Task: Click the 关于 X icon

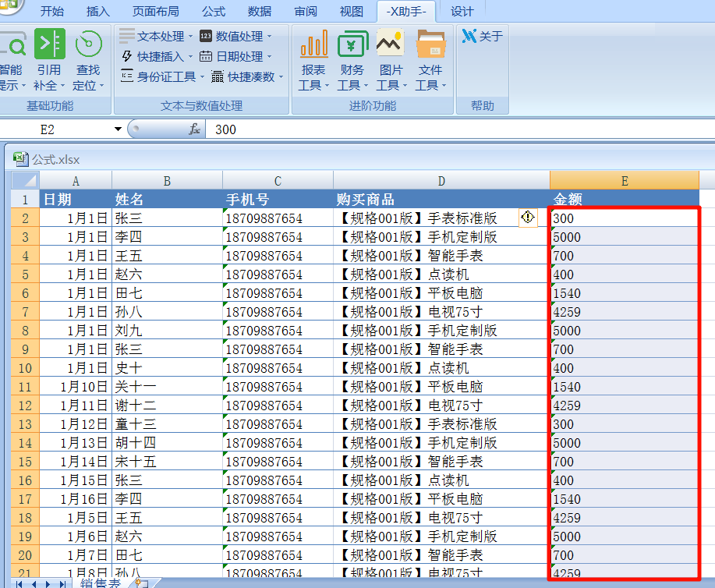Action: click(x=469, y=36)
